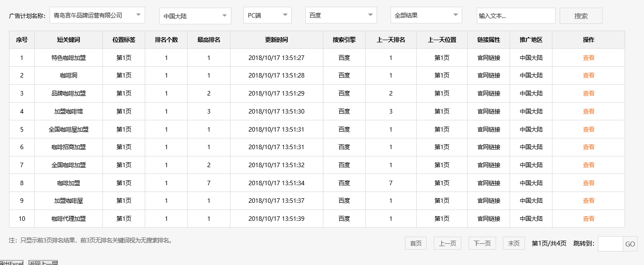The height and width of the screenshot is (265, 644).
Task: Click 查看 for keyword 咖啡洞
Action: 589,75
